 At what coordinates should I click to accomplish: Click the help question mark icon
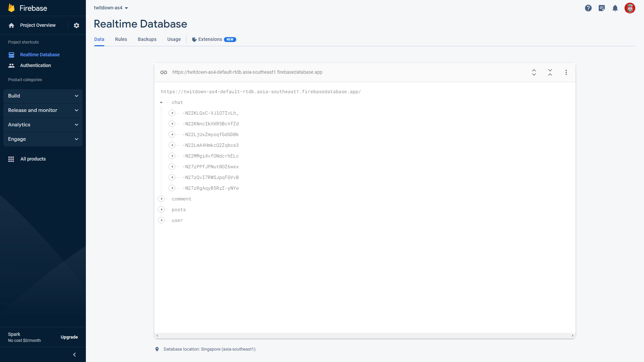[588, 8]
